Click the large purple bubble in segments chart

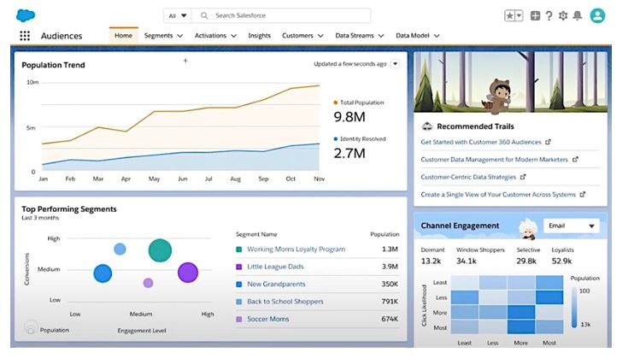click(x=188, y=273)
